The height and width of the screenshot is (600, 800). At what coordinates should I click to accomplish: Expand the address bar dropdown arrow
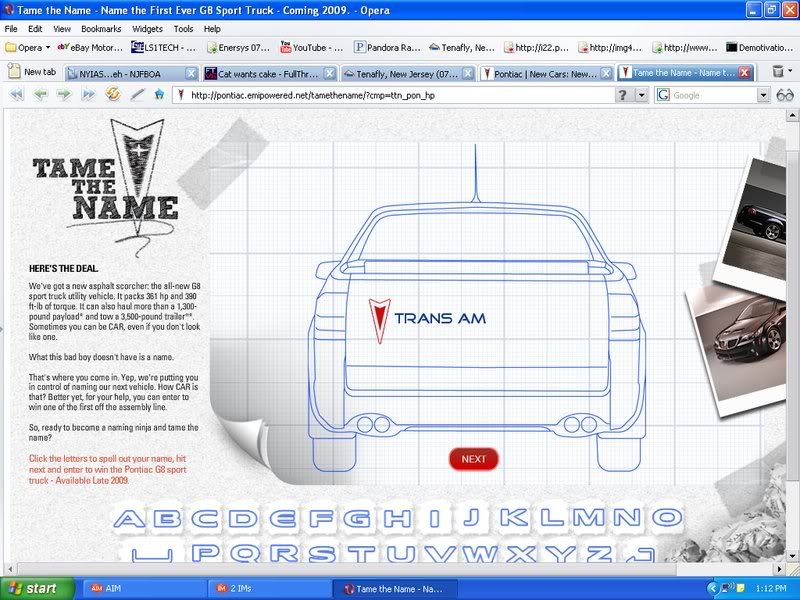[x=641, y=95]
